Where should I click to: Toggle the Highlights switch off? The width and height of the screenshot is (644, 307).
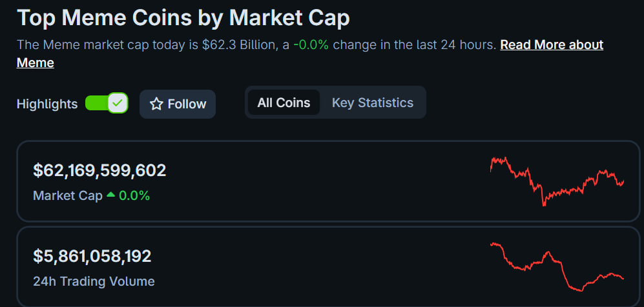click(x=107, y=103)
